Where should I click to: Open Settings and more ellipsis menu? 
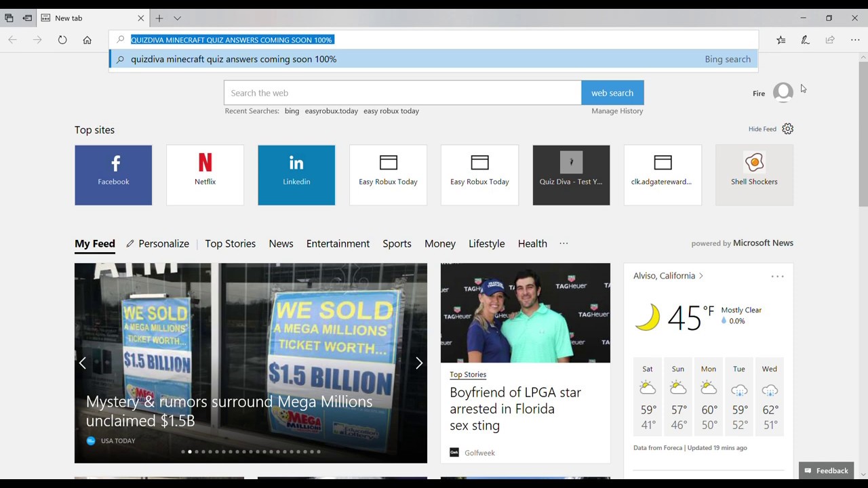855,40
